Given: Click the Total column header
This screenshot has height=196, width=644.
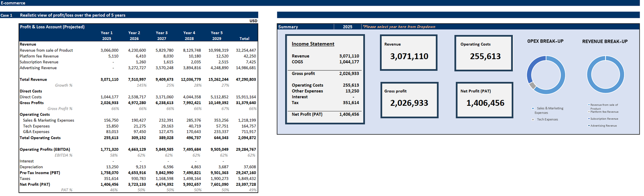Looking at the screenshot, I should pos(244,39).
